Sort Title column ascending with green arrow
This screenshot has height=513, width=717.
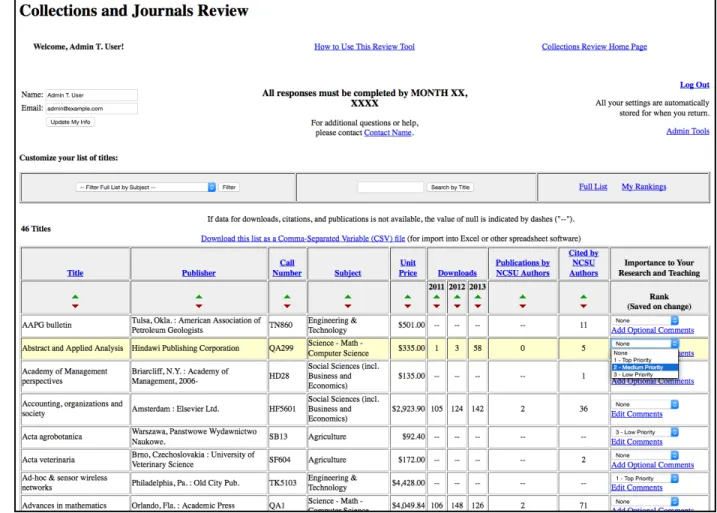(x=75, y=297)
